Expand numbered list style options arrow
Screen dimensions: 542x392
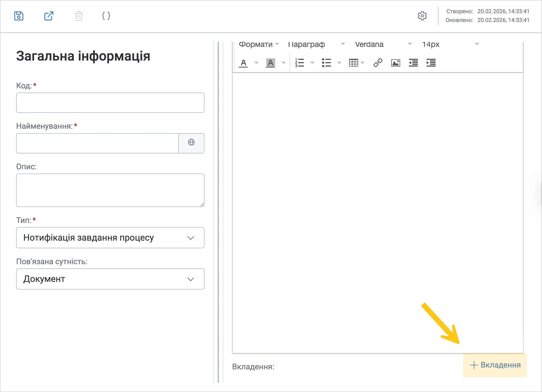(x=312, y=63)
